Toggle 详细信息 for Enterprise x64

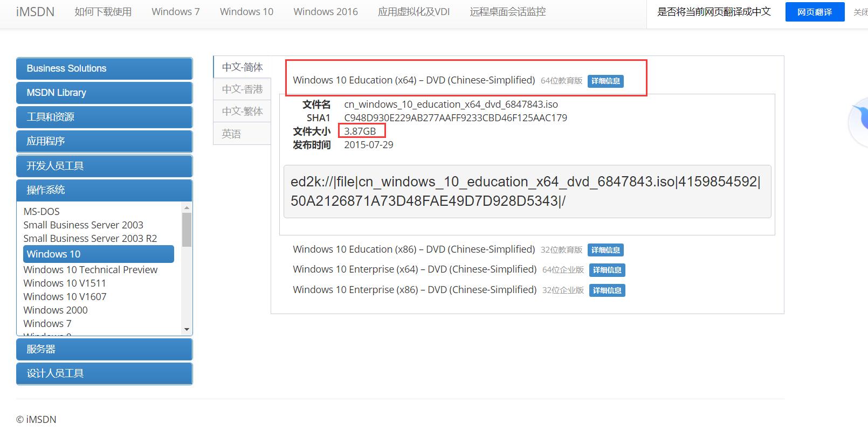[x=607, y=270]
